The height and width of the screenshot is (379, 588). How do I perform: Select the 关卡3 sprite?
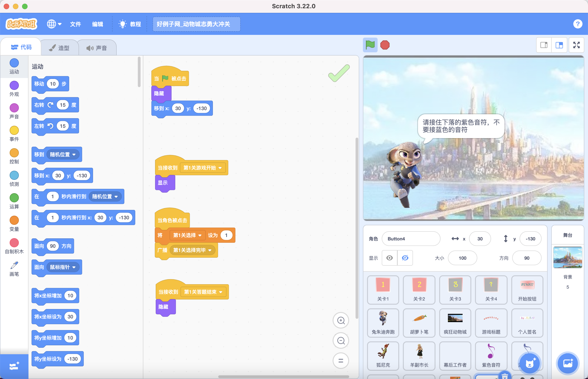pos(455,290)
